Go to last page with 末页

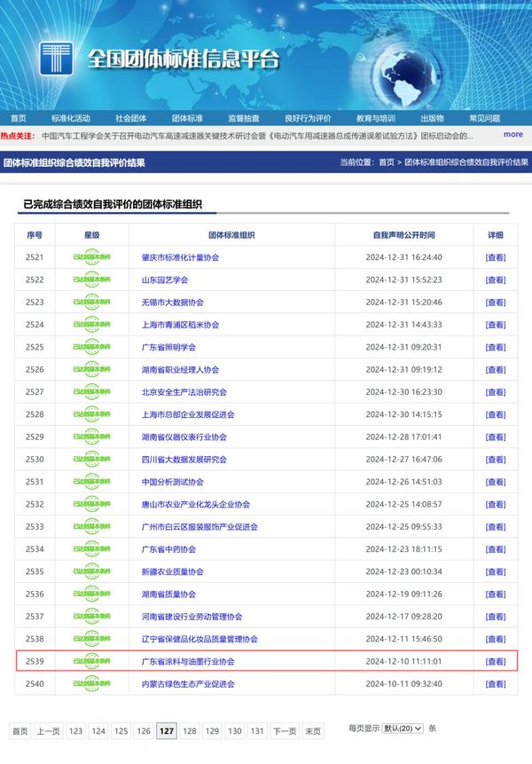coord(313,731)
